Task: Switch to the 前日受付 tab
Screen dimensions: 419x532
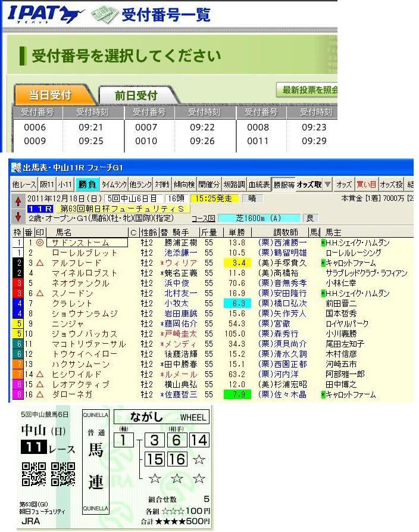Action: (x=136, y=95)
